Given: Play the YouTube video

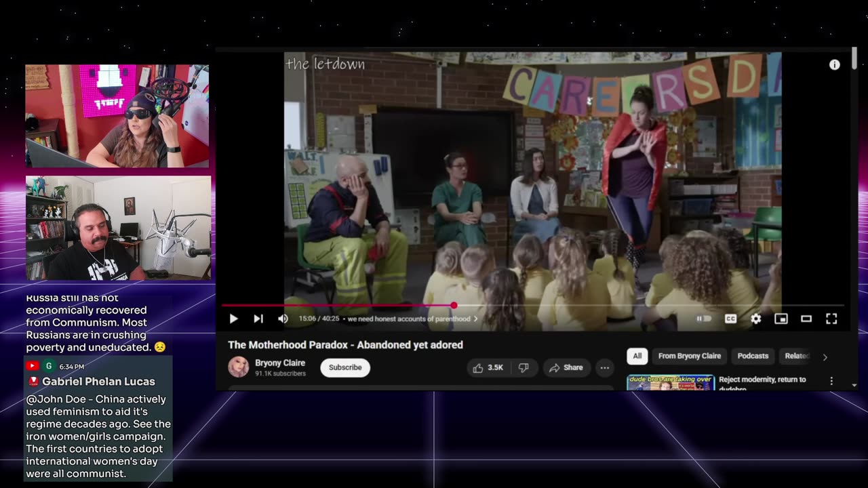Looking at the screenshot, I should (233, 319).
